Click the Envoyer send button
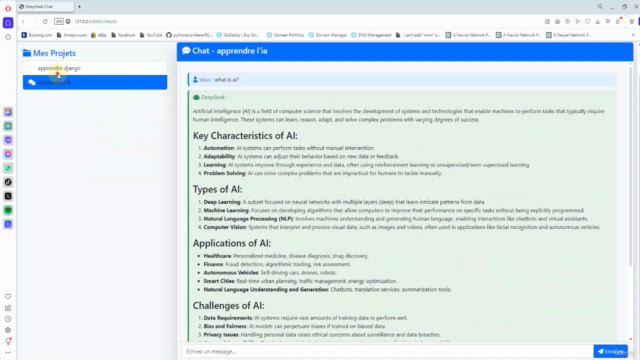The width and height of the screenshot is (640, 360). [611, 351]
